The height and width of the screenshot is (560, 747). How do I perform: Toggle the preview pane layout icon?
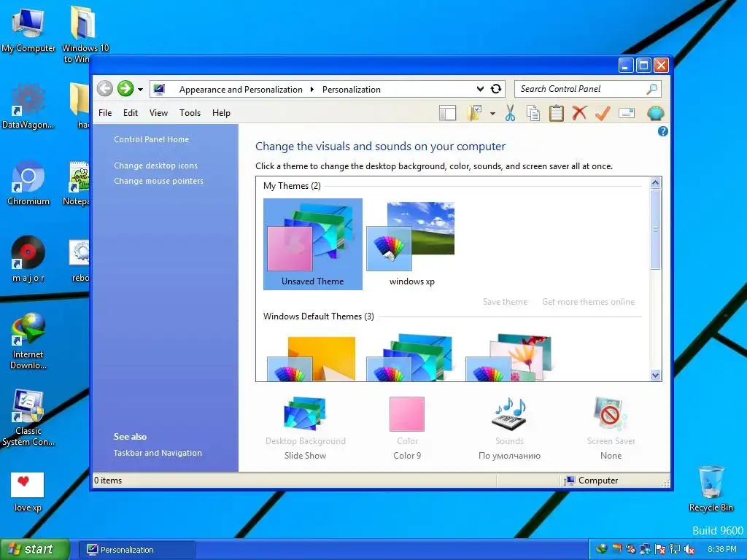click(x=447, y=113)
